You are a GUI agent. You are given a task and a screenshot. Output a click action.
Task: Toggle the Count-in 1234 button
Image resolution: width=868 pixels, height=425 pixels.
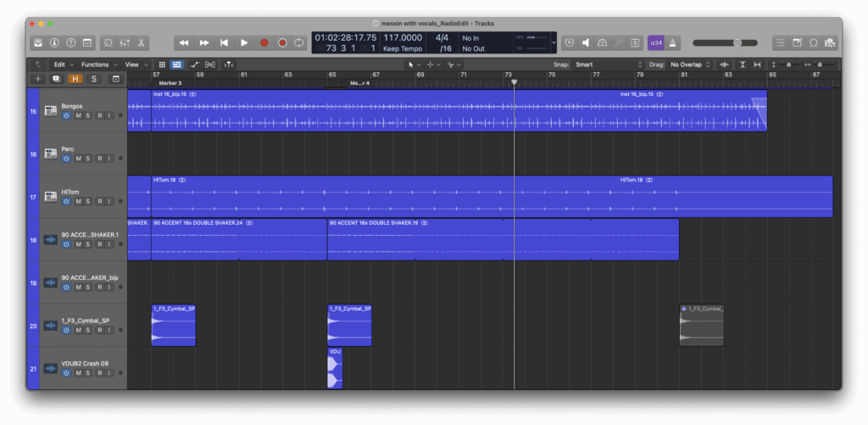tap(656, 42)
